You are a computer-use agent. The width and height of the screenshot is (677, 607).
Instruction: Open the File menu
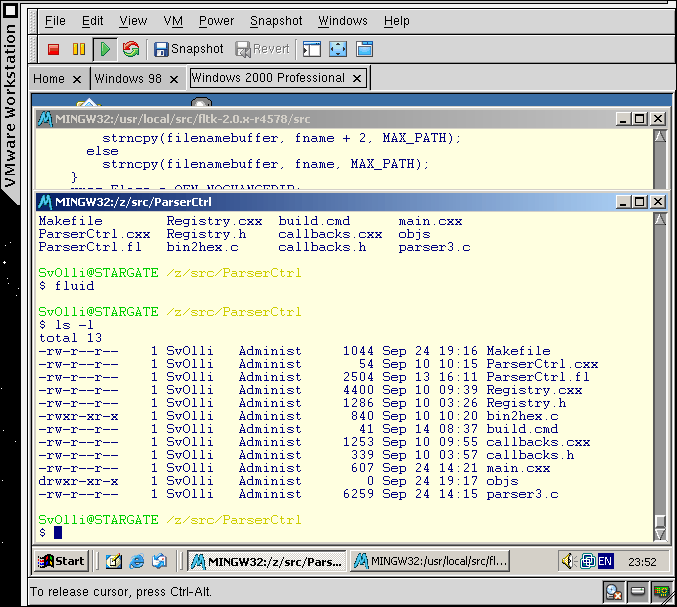pos(55,21)
